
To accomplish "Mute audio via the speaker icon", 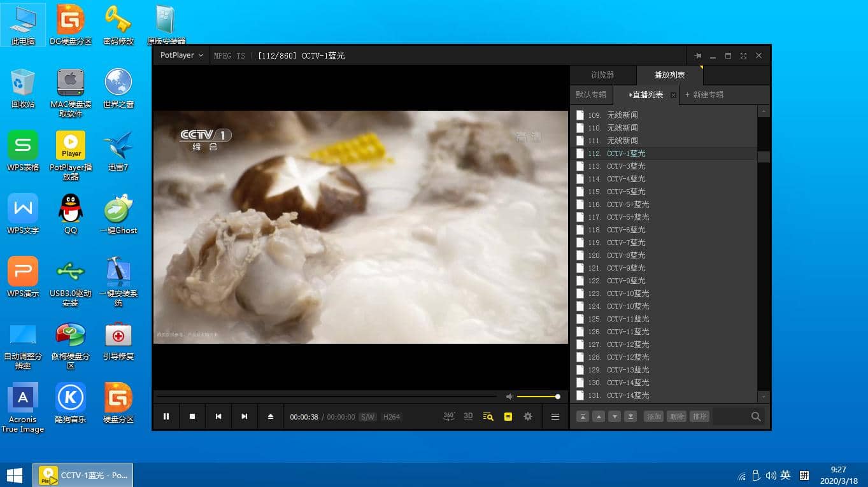I will [x=509, y=397].
